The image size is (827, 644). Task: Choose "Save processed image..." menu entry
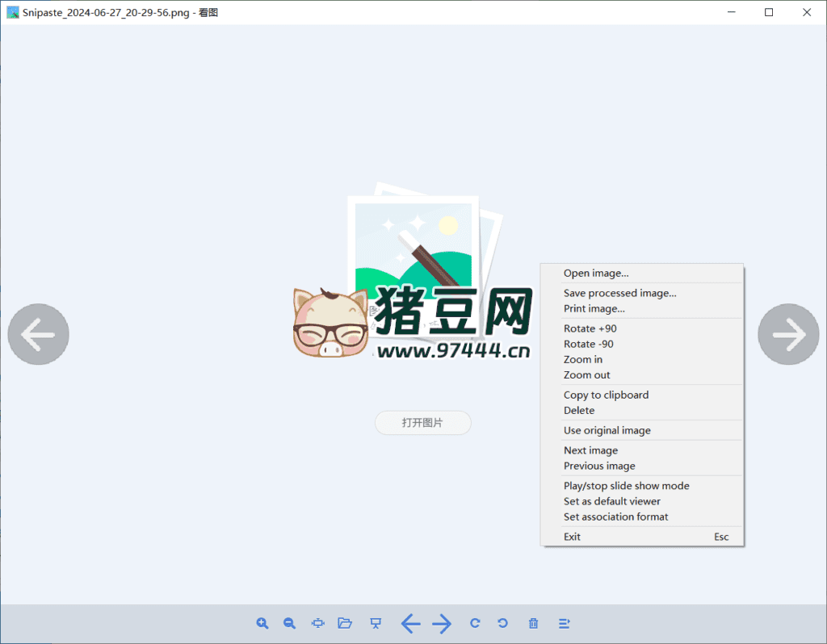click(619, 293)
